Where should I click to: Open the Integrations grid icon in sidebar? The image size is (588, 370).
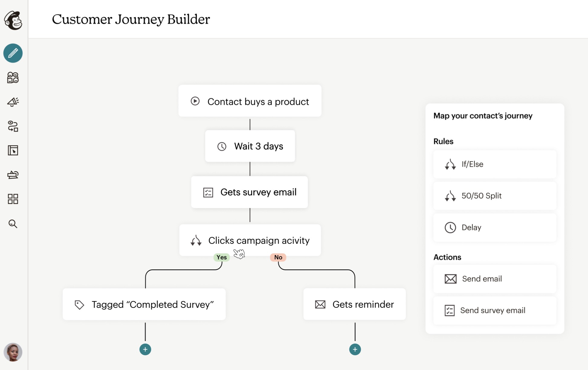click(x=13, y=199)
